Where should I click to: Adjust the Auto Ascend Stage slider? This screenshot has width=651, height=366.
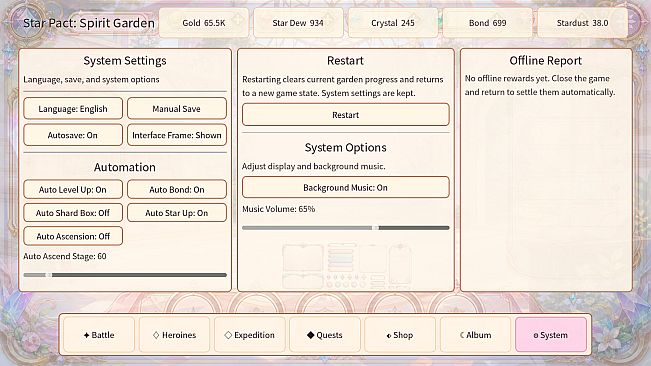click(x=125, y=275)
